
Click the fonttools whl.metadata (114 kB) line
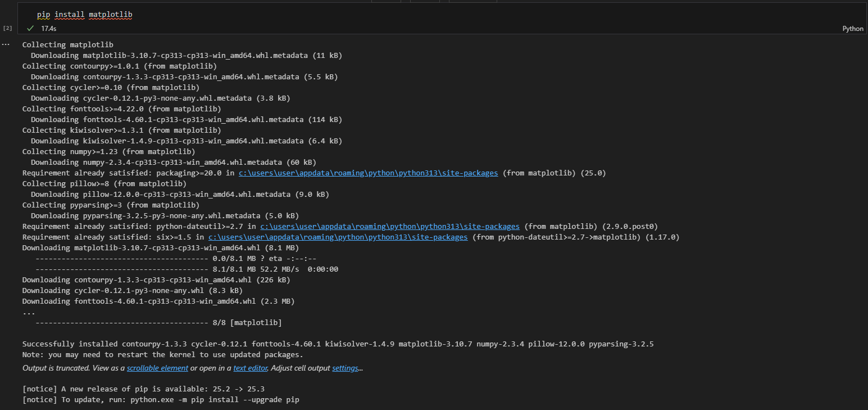coord(187,119)
